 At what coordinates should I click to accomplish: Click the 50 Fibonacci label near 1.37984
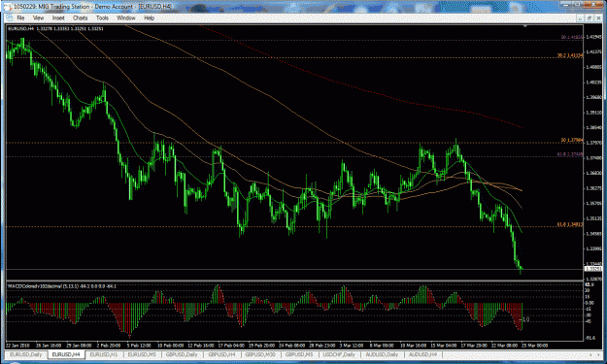(x=572, y=140)
